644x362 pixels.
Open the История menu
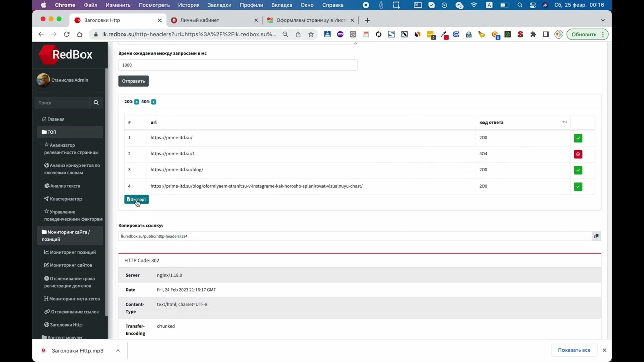click(x=189, y=5)
